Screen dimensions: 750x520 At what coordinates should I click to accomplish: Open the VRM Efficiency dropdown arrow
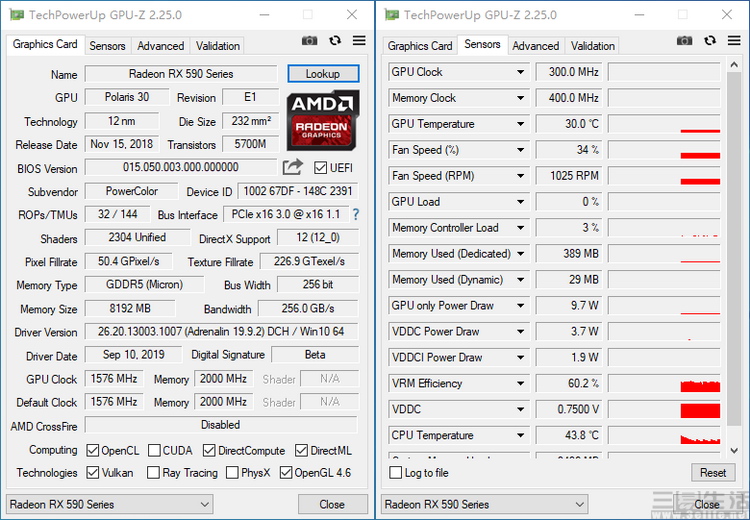(x=520, y=383)
